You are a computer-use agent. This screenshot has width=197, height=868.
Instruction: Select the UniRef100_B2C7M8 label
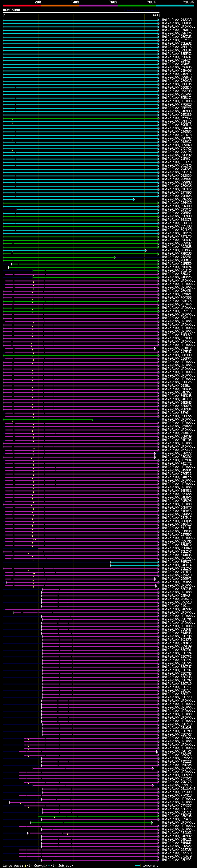click(177, 589)
